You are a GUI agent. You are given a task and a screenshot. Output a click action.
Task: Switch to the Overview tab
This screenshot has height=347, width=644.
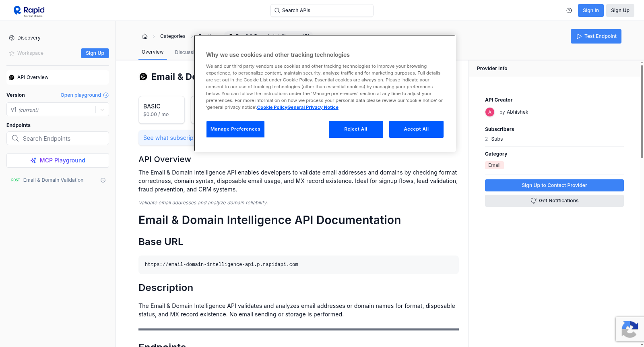pyautogui.click(x=153, y=52)
